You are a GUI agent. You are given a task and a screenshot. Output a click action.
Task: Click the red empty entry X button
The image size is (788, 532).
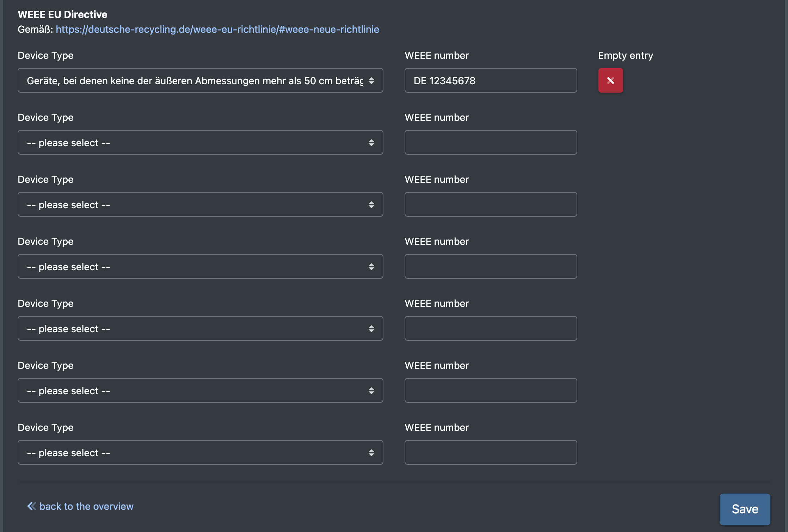(x=610, y=80)
